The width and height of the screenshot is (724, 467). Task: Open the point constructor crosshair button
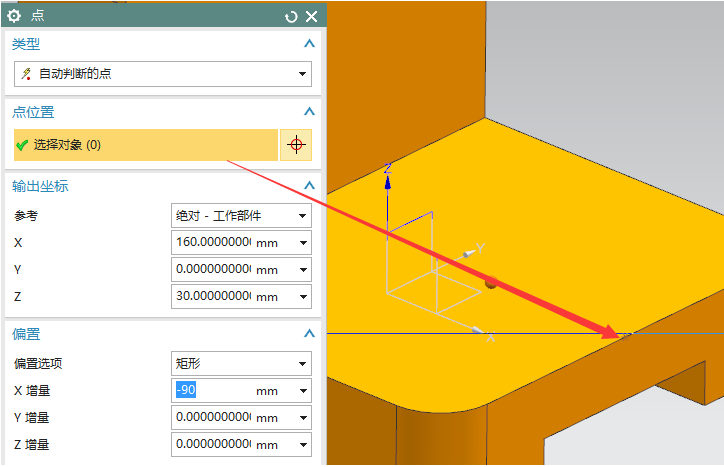click(295, 145)
